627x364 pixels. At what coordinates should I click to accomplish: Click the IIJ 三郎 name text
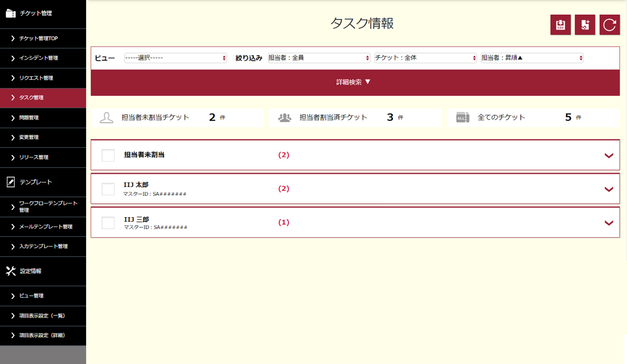[x=136, y=219]
